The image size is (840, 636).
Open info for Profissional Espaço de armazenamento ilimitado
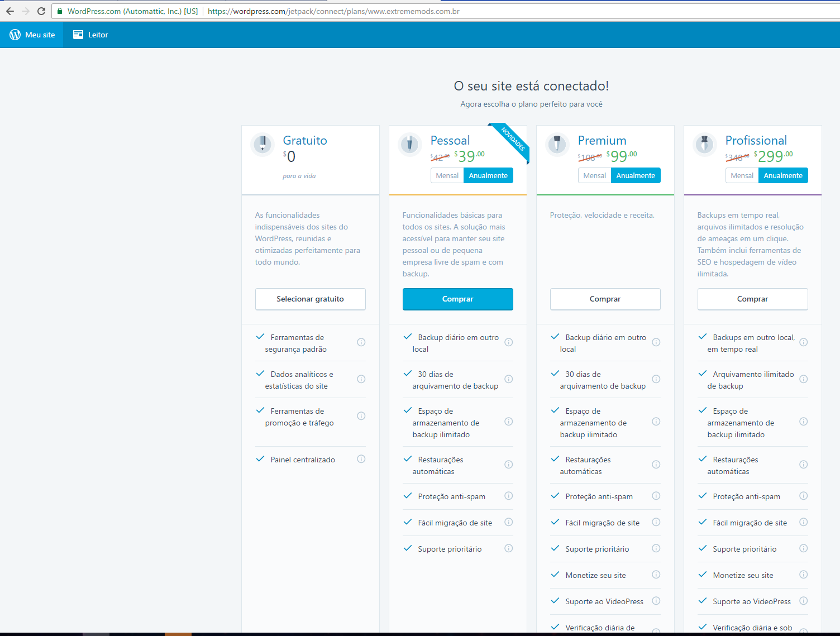804,422
